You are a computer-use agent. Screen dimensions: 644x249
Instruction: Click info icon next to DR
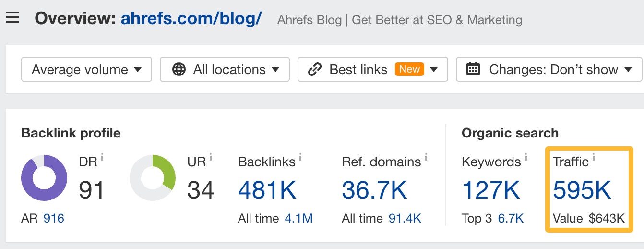click(102, 157)
